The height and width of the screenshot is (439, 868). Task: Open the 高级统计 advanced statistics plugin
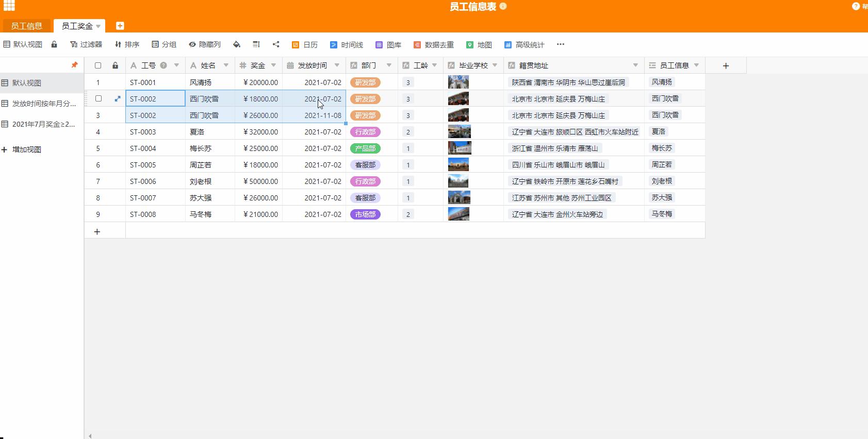click(x=525, y=45)
